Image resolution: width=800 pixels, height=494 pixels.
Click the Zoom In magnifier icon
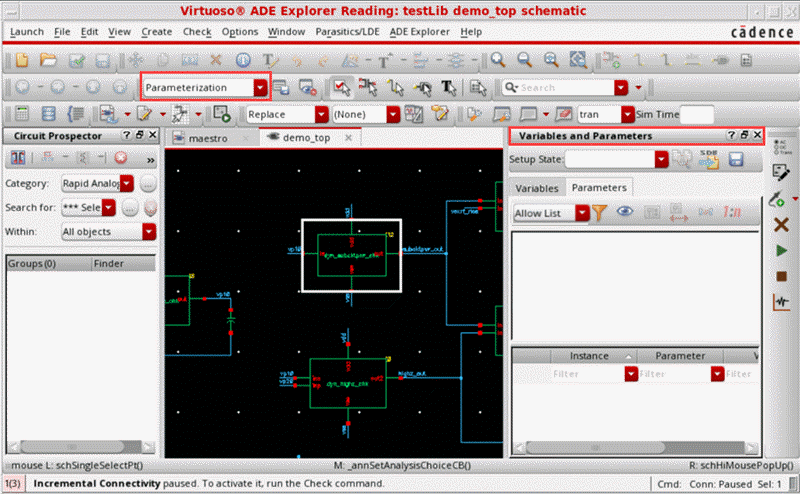[x=498, y=60]
